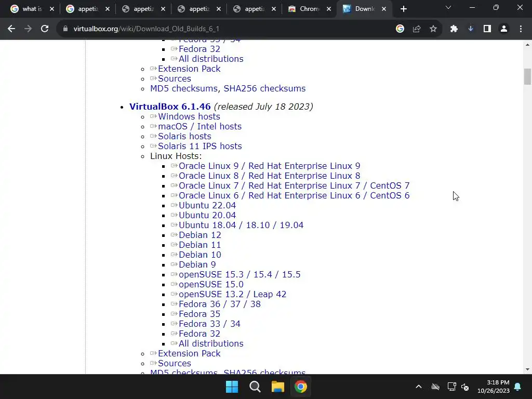Download Ubuntu 22.04 package
Viewport: 532px width, 399px height.
click(x=207, y=205)
